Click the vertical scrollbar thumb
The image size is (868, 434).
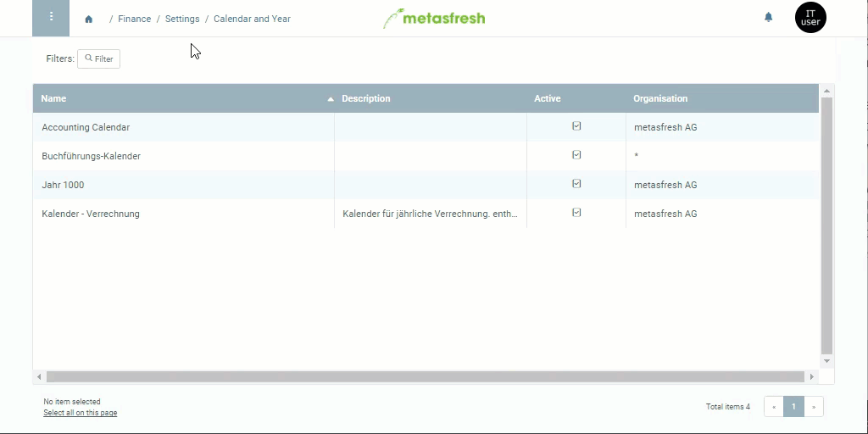(x=826, y=225)
